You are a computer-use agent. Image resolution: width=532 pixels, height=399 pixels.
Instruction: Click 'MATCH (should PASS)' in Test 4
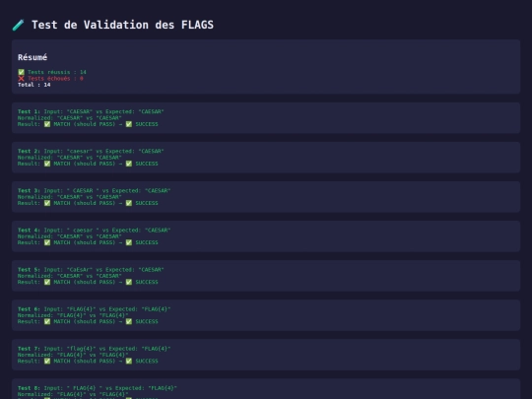coord(85,242)
